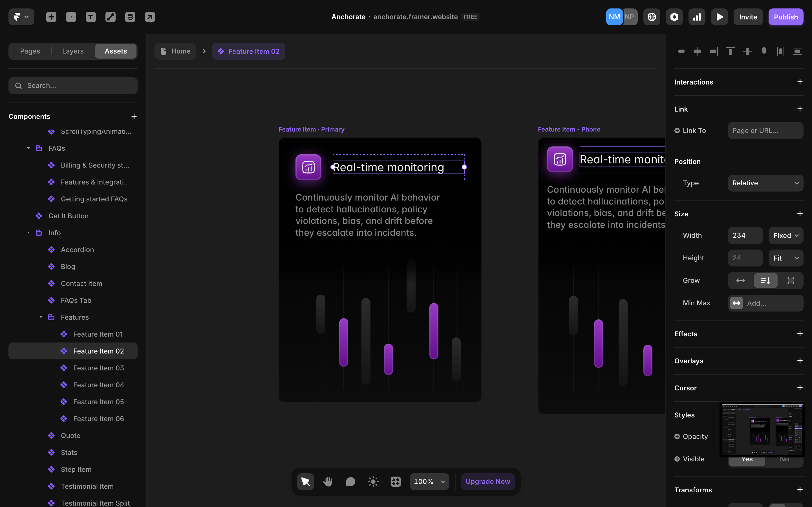Open the Width Fixed dropdown
812x507 pixels.
pyautogui.click(x=785, y=235)
